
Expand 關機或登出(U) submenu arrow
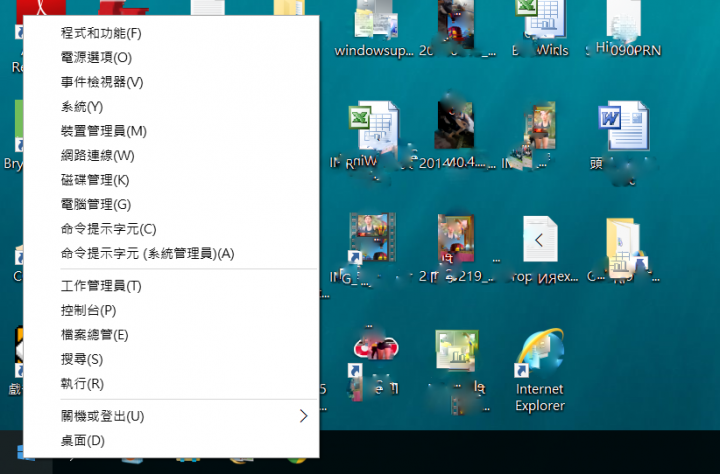(303, 416)
